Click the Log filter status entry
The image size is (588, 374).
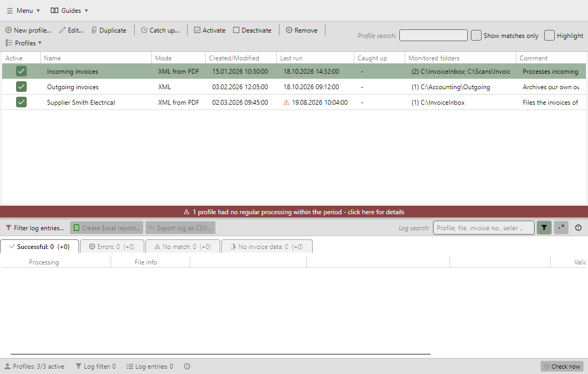[x=96, y=367]
